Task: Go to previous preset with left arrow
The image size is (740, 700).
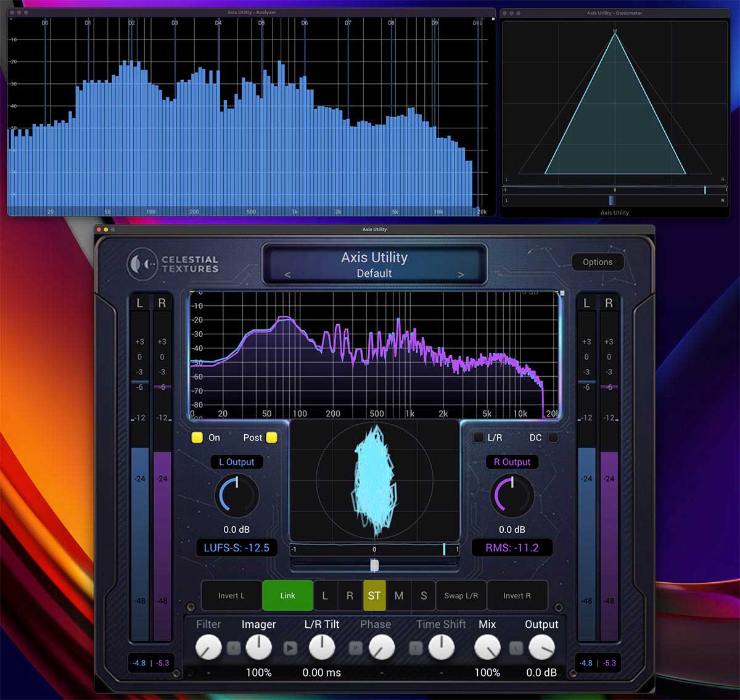Action: 287,274
